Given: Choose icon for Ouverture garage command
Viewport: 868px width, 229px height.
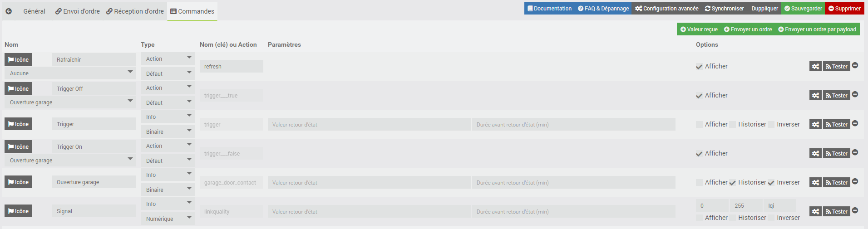Looking at the screenshot, I should pos(18,182).
